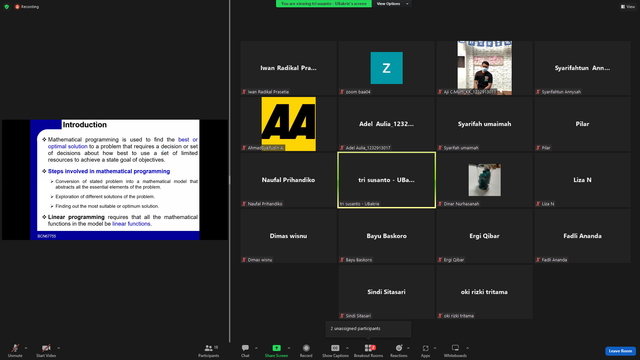Image resolution: width=640 pixels, height=360 pixels.
Task: Click the green viewing screen banner
Action: tap(324, 4)
